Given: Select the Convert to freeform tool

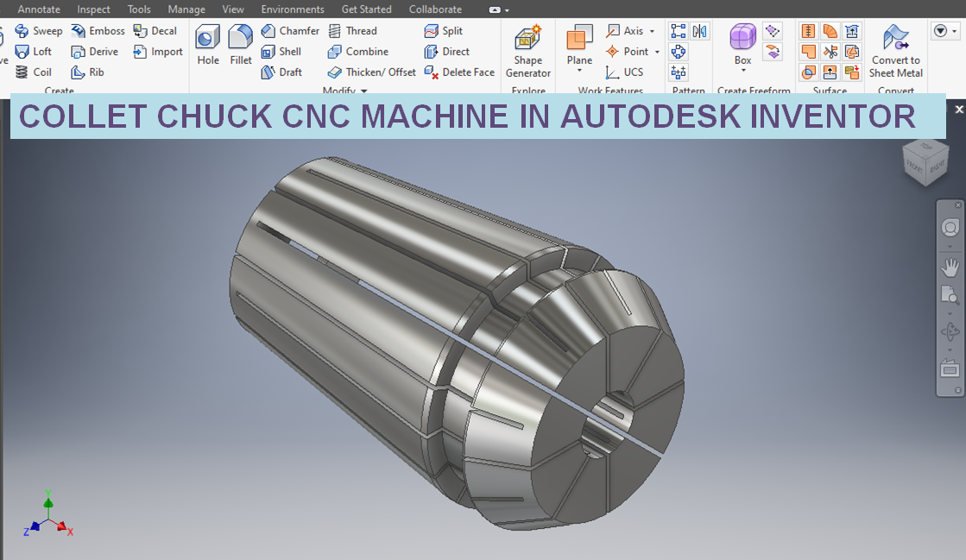Looking at the screenshot, I should point(772,52).
